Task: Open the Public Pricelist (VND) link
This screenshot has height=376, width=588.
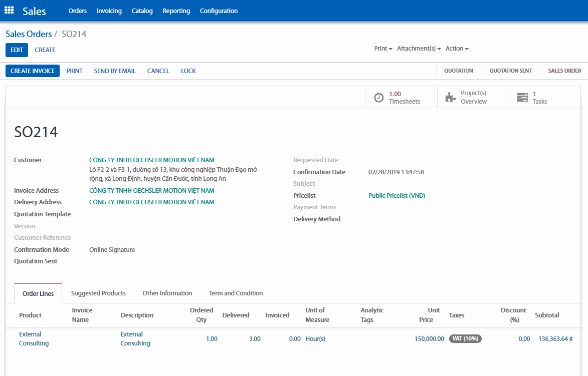Action: (x=397, y=196)
